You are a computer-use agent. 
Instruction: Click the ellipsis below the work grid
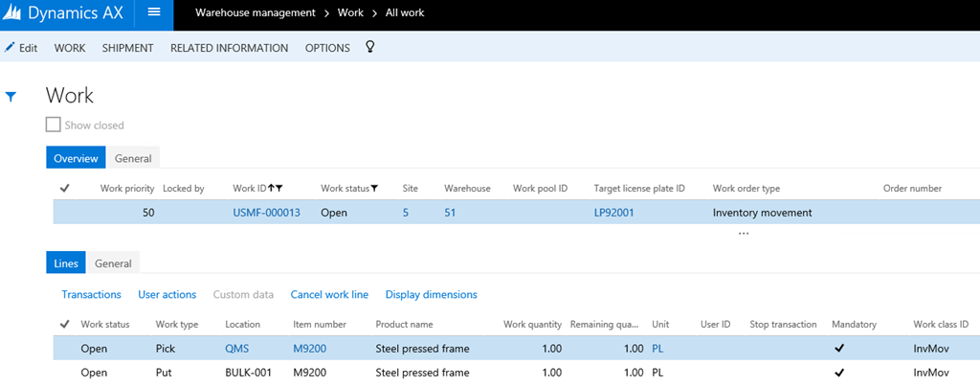point(743,233)
